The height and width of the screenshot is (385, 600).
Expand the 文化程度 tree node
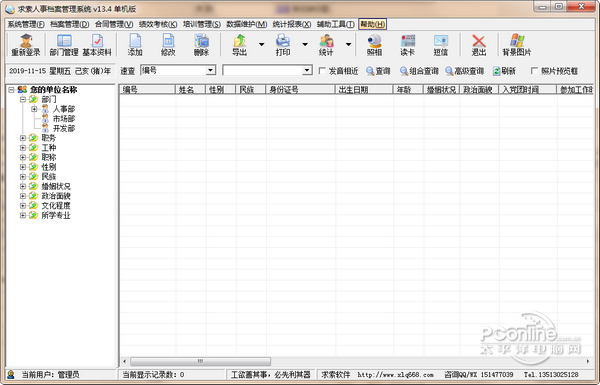pos(23,206)
